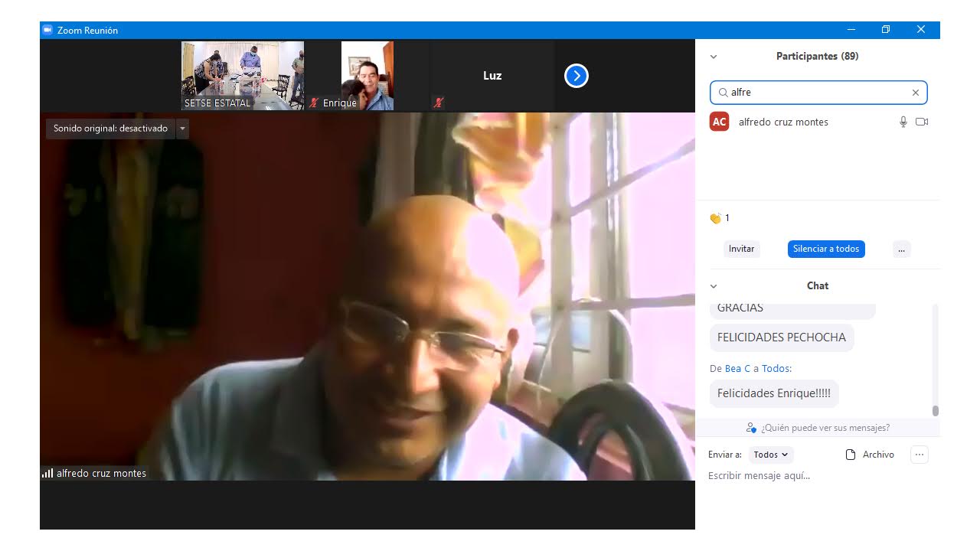Image resolution: width=980 pixels, height=551 pixels.
Task: Open participants more options ellipsis
Action: (x=901, y=249)
